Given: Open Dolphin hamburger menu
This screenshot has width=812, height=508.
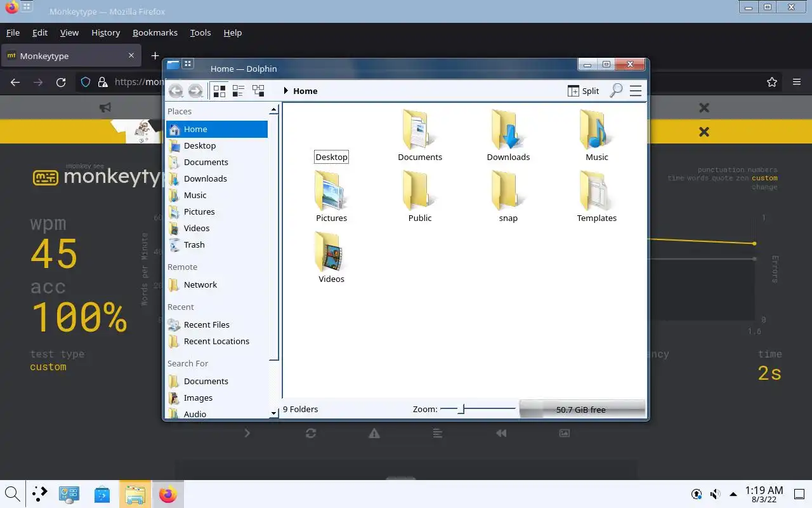Looking at the screenshot, I should point(636,91).
